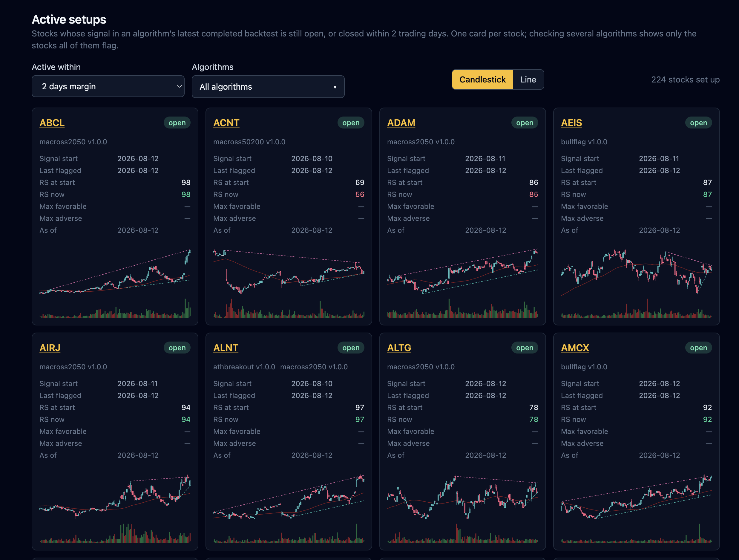Switch chart view to Line

click(528, 79)
